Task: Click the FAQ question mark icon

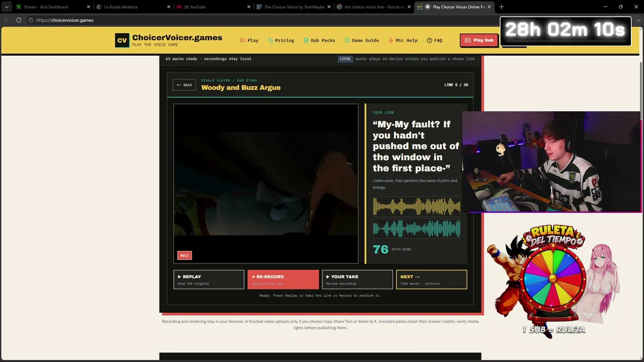Action: coord(429,40)
